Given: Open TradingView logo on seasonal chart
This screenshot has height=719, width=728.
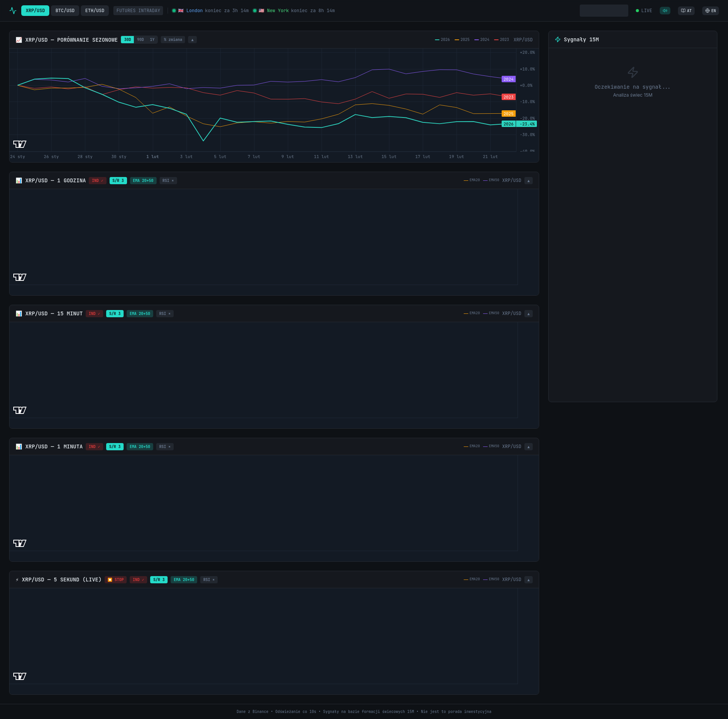Looking at the screenshot, I should (x=20, y=144).
